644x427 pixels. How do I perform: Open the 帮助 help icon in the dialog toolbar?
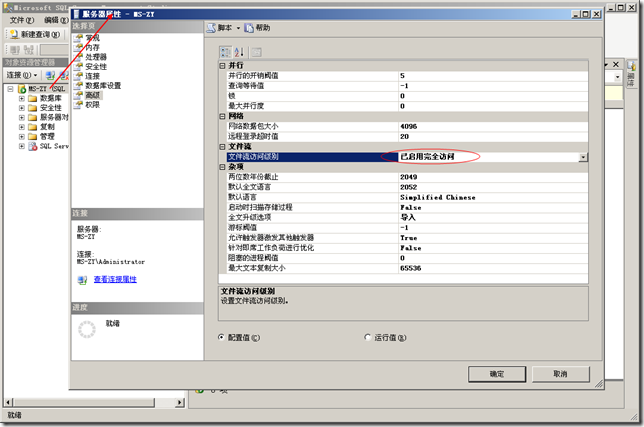pyautogui.click(x=249, y=28)
